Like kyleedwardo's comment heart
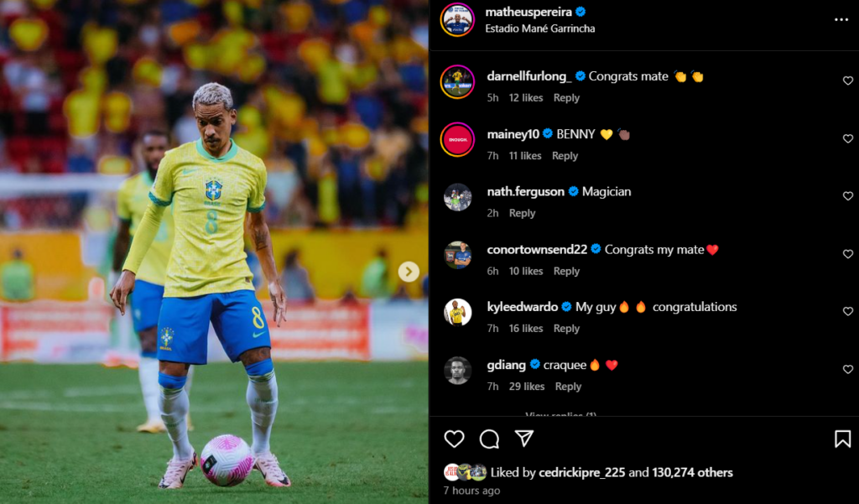The image size is (859, 504). coord(848,311)
